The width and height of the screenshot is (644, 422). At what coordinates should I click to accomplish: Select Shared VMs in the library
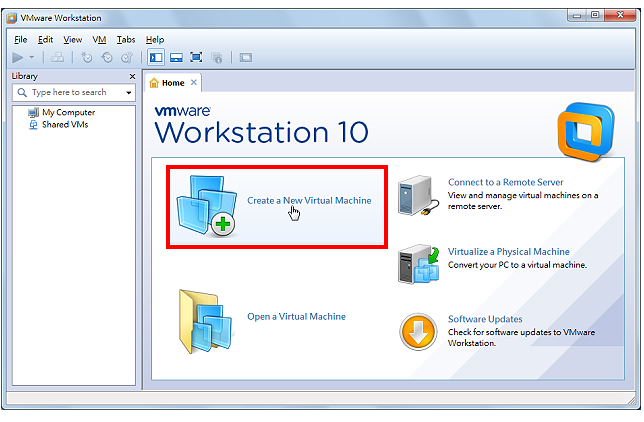pyautogui.click(x=65, y=125)
